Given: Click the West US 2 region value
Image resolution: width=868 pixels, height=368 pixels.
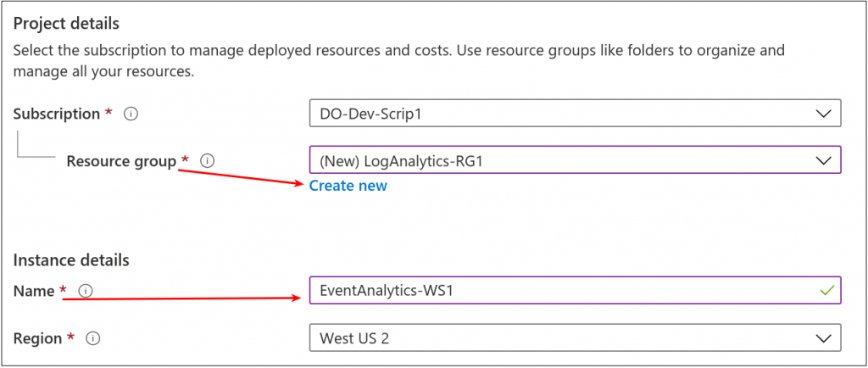Looking at the screenshot, I should (354, 338).
